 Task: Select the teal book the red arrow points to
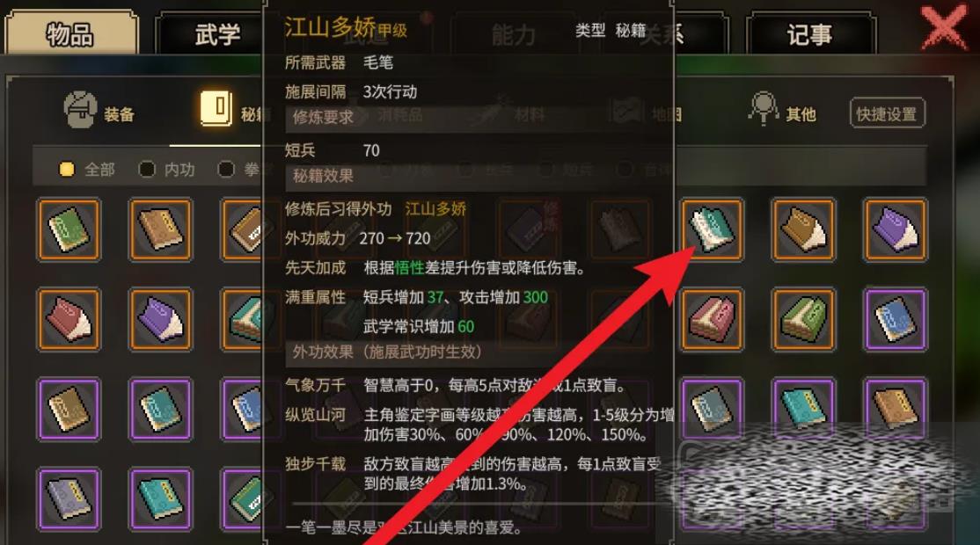pyautogui.click(x=712, y=229)
